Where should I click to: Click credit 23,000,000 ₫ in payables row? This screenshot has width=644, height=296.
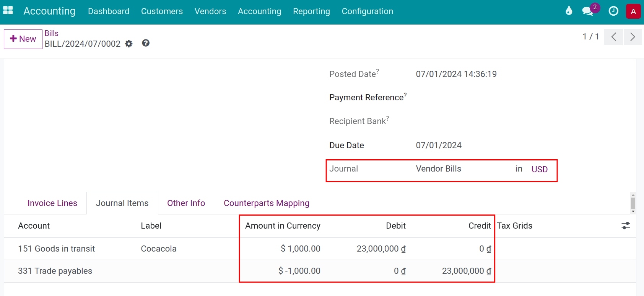pos(467,271)
